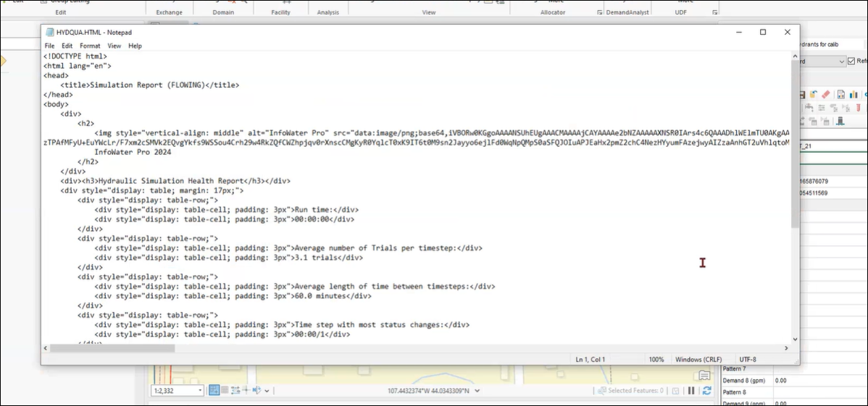Screen dimensions: 868x406
Task: Pause map drawing with the pause icon
Action: (x=691, y=391)
